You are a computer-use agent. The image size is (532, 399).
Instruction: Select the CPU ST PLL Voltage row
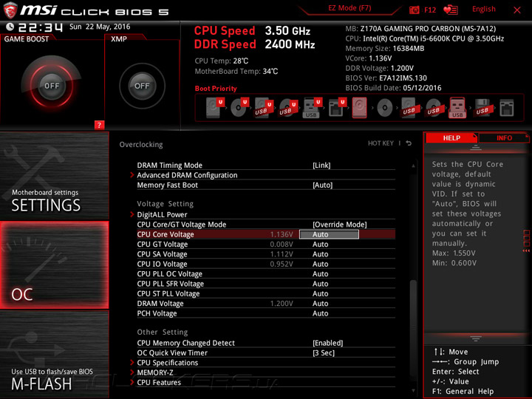[x=266, y=293]
